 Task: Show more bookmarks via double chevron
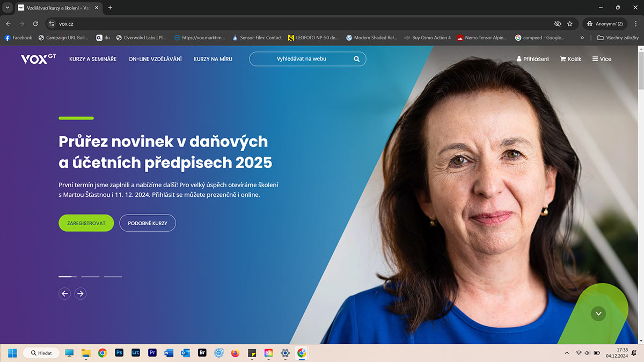click(x=582, y=38)
